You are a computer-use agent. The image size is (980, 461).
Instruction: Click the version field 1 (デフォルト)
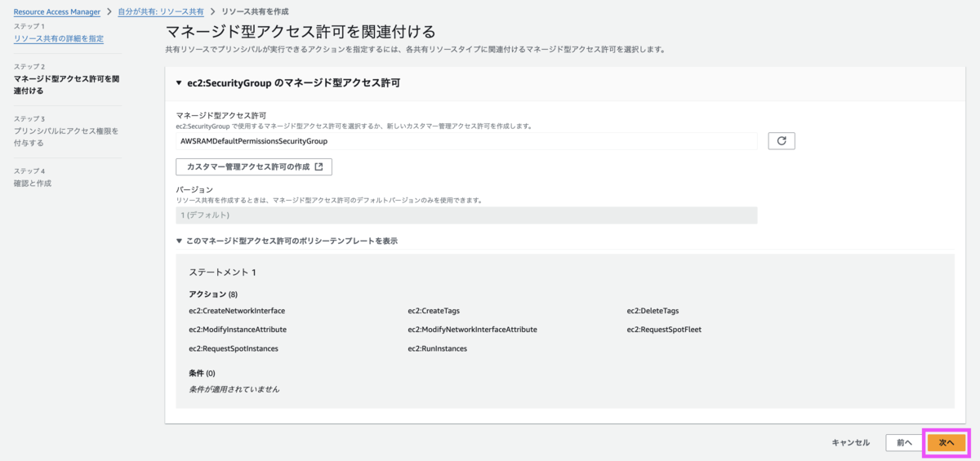tap(466, 215)
